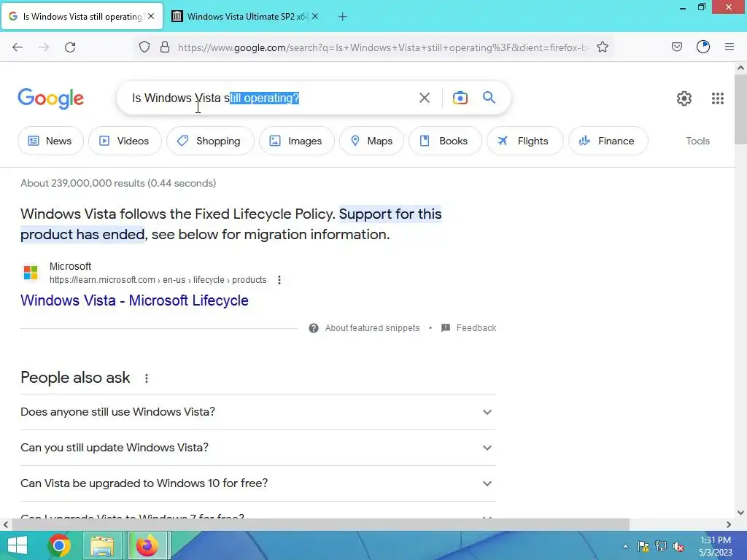The image size is (747, 560).
Task: Filter results by Finance
Action: (x=608, y=141)
